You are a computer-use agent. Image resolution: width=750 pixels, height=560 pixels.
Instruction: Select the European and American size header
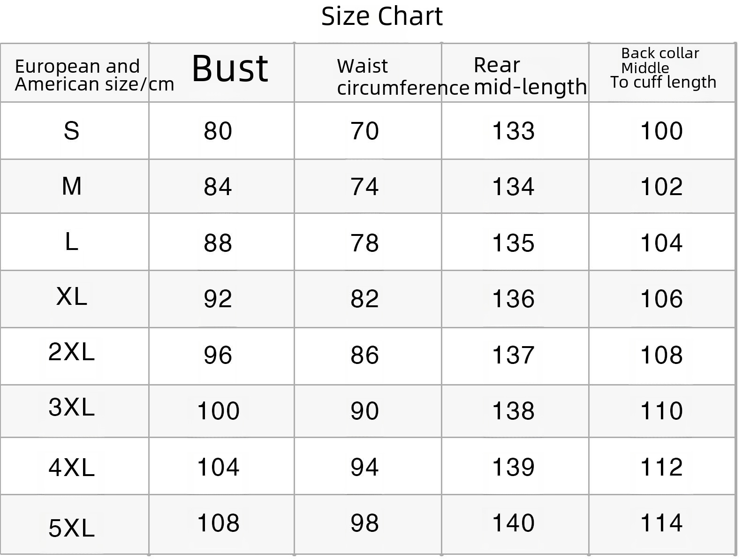(94, 75)
